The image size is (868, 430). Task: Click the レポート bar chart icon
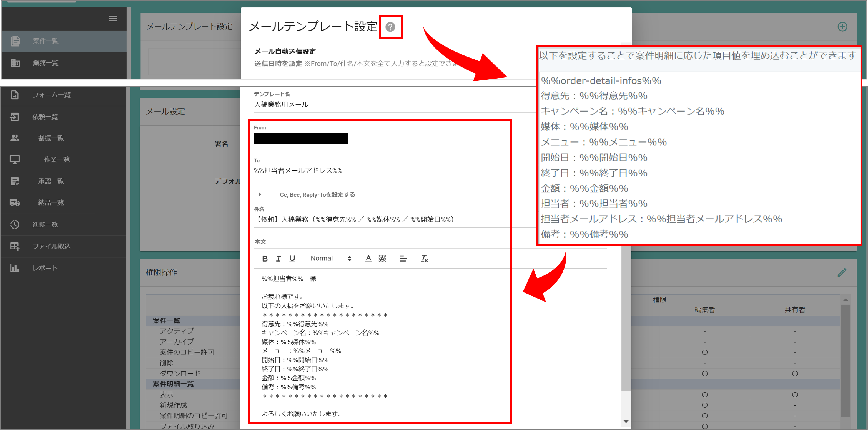coord(14,268)
